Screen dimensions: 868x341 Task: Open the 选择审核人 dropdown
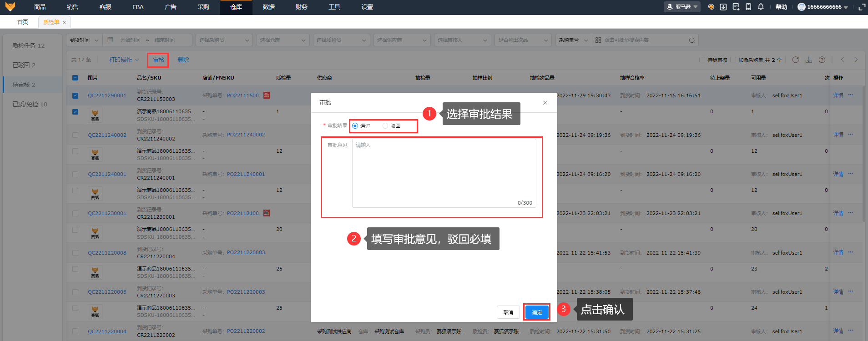tap(462, 40)
